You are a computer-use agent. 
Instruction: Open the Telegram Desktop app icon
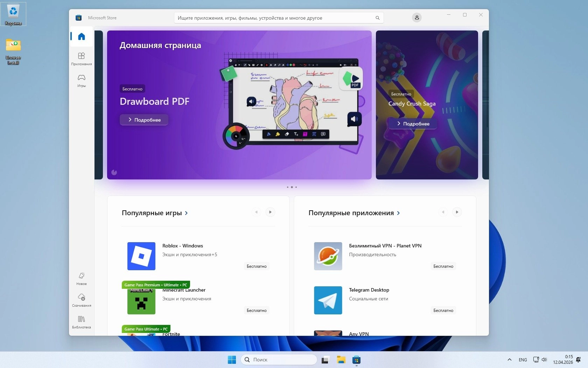(x=328, y=300)
